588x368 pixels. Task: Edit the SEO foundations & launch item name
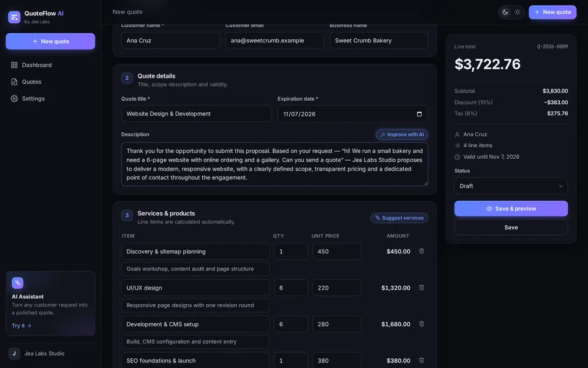(195, 360)
